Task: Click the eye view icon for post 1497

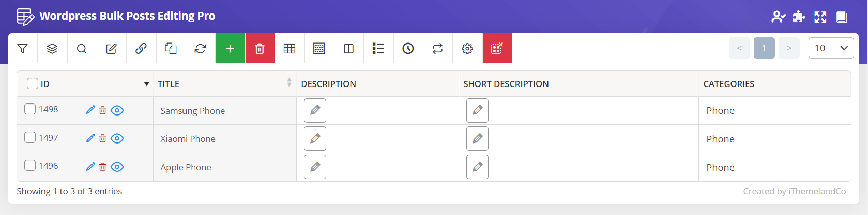Action: pos(117,138)
